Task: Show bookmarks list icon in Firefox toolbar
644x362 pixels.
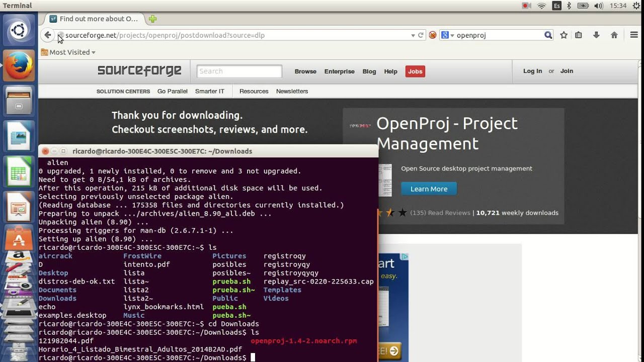Action: point(579,35)
